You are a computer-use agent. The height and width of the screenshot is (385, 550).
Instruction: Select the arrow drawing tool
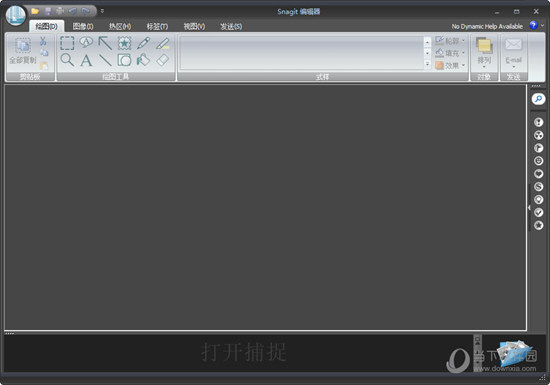point(105,43)
